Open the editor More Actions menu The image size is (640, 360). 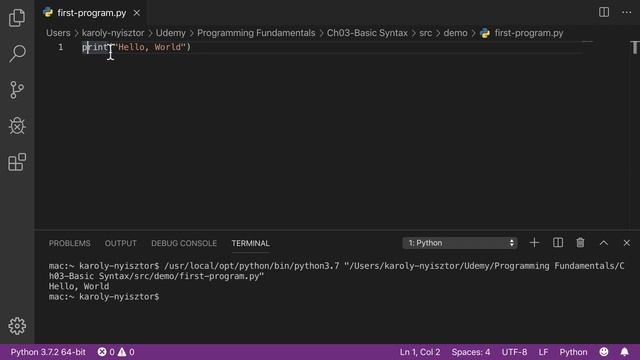pyautogui.click(x=627, y=12)
